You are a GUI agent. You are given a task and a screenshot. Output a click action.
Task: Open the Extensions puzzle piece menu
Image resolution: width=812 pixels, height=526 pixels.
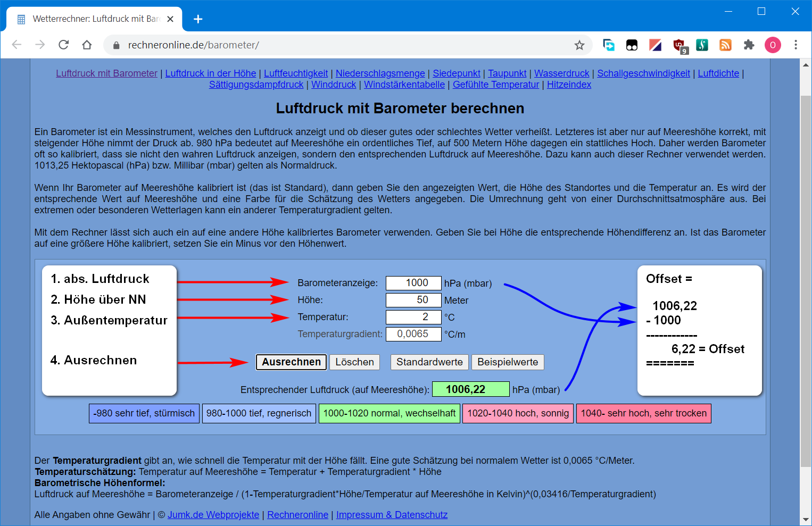749,45
